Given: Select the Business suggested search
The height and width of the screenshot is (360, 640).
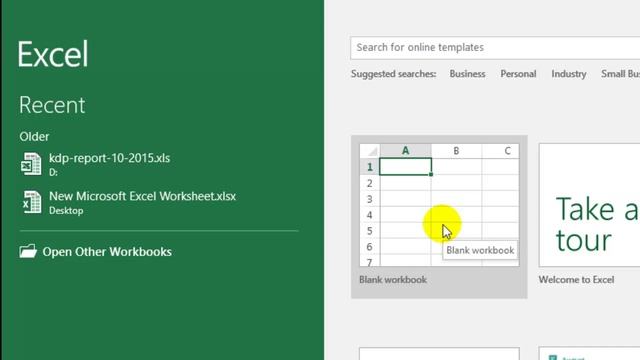Looking at the screenshot, I should pyautogui.click(x=467, y=74).
